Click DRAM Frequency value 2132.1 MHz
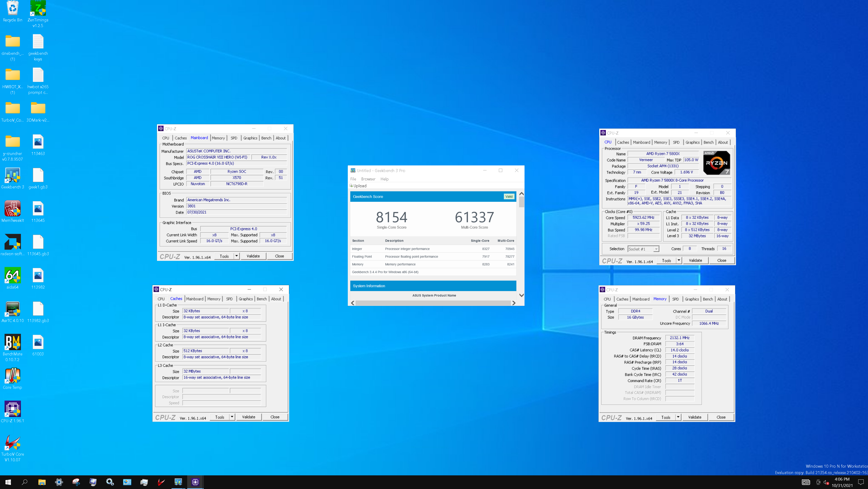Viewport: 868px width, 489px height. point(680,338)
